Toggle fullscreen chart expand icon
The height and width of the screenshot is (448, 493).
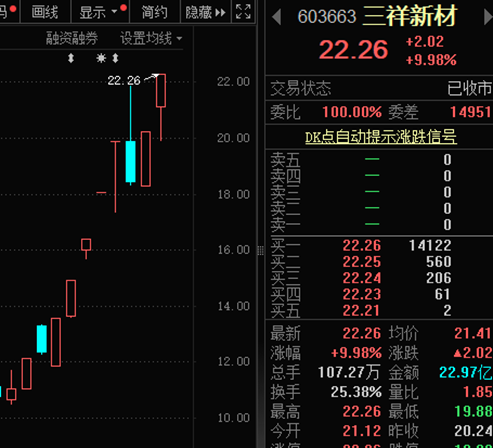click(x=243, y=12)
